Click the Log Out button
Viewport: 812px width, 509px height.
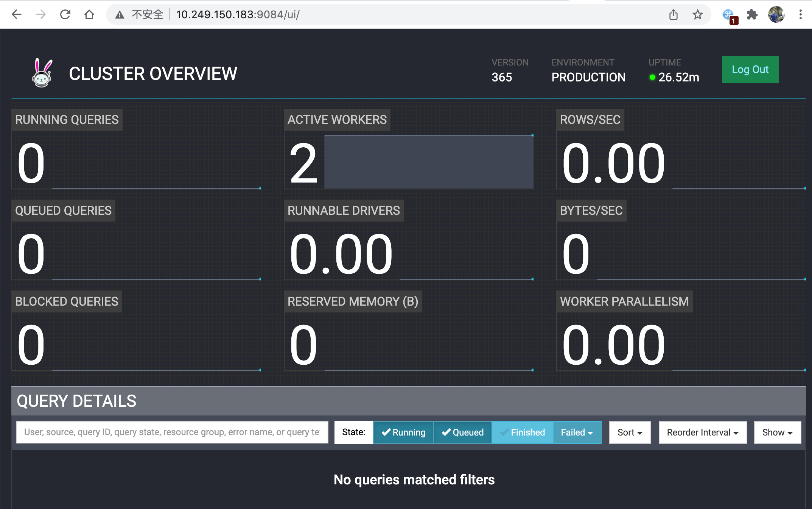pyautogui.click(x=750, y=70)
